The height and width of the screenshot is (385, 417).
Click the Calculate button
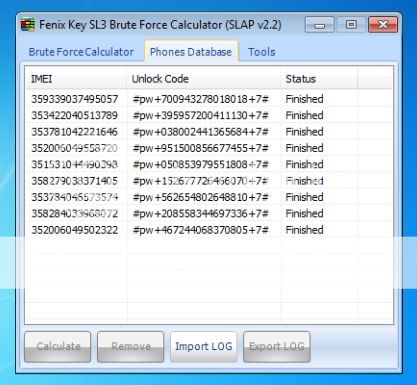click(x=58, y=347)
